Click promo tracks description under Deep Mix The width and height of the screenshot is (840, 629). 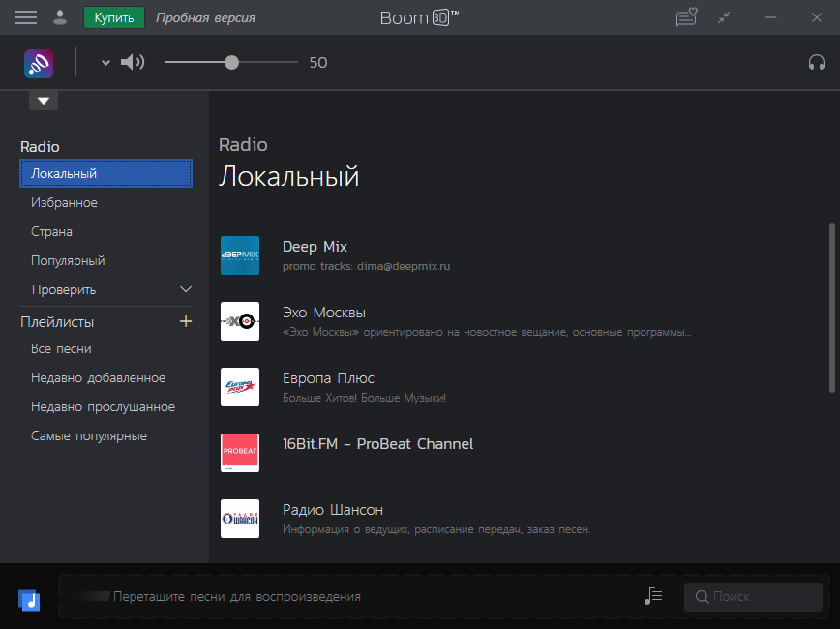point(367,266)
